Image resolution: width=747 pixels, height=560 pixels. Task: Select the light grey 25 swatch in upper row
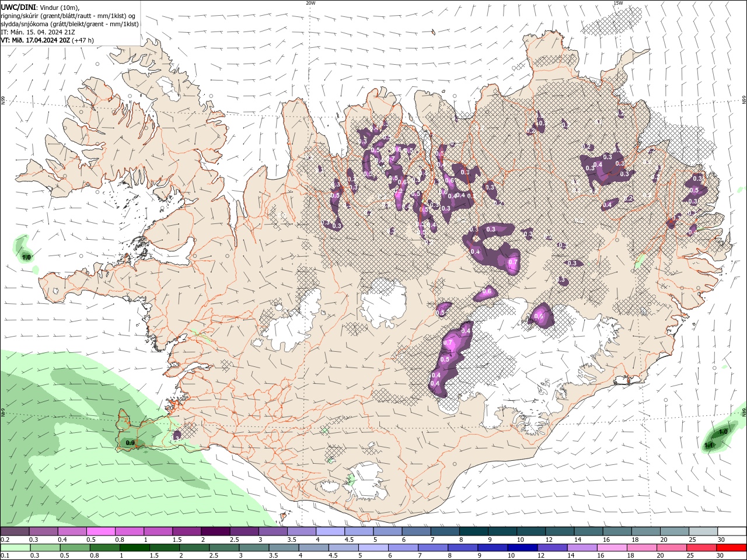[704, 531]
